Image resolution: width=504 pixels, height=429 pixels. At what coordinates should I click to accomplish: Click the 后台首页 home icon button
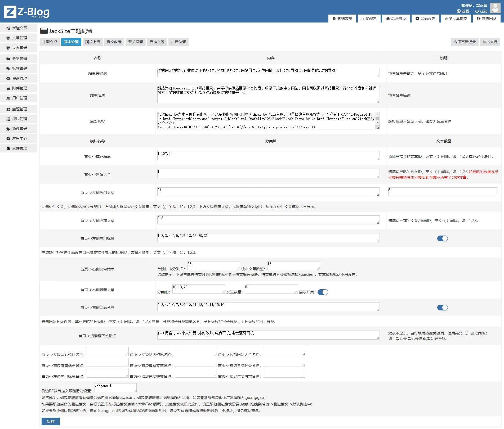tap(396, 19)
